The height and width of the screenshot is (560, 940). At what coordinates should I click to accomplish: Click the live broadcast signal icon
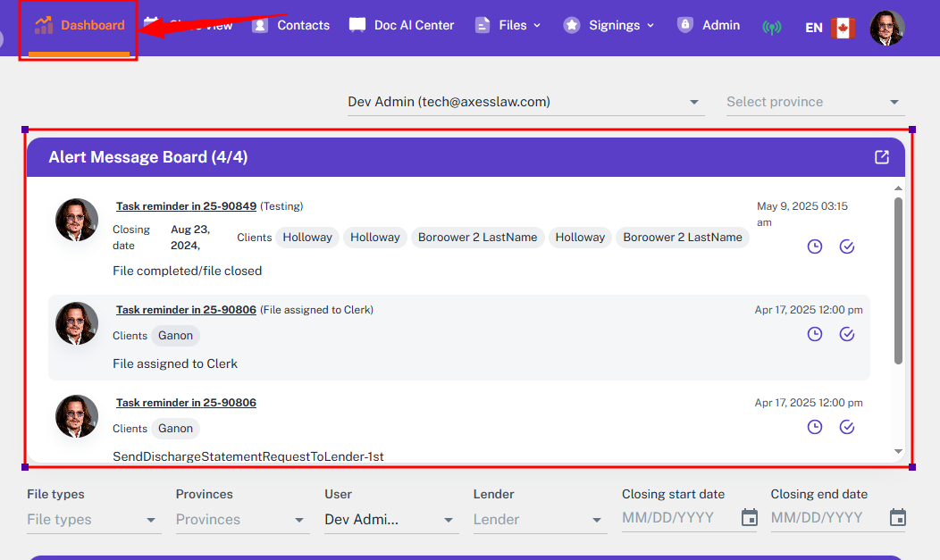(x=771, y=27)
